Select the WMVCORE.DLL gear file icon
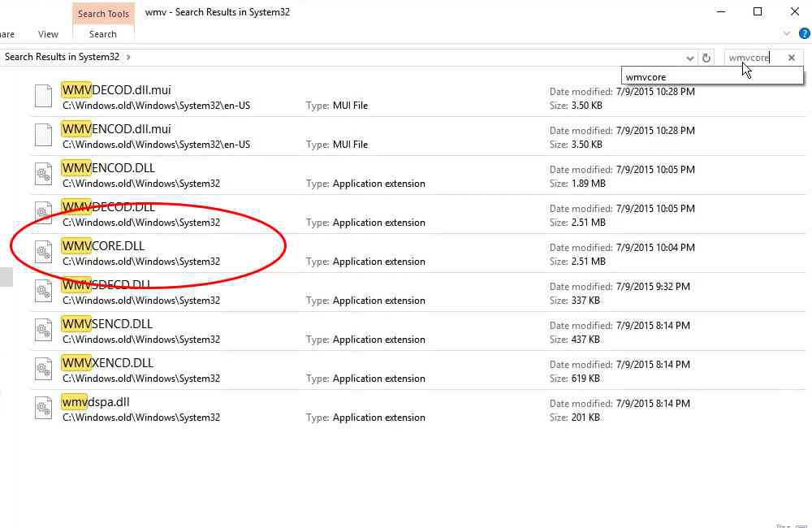Screen dimensions: 812x528 coord(44,252)
